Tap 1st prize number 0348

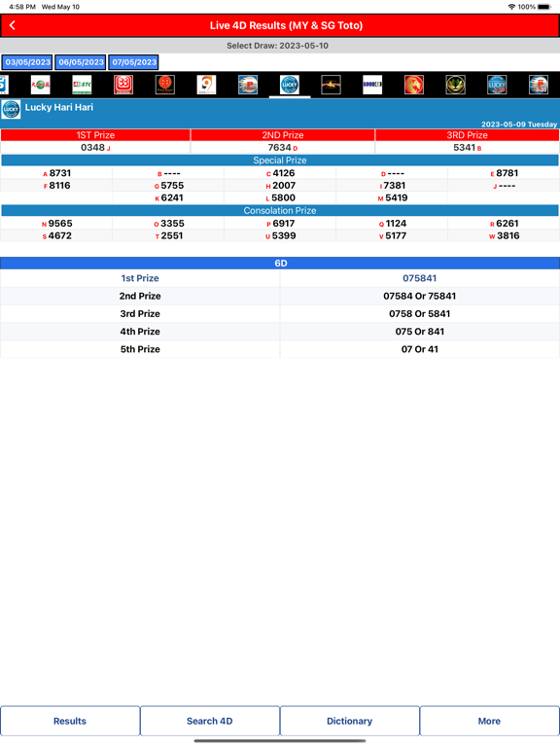(x=95, y=148)
